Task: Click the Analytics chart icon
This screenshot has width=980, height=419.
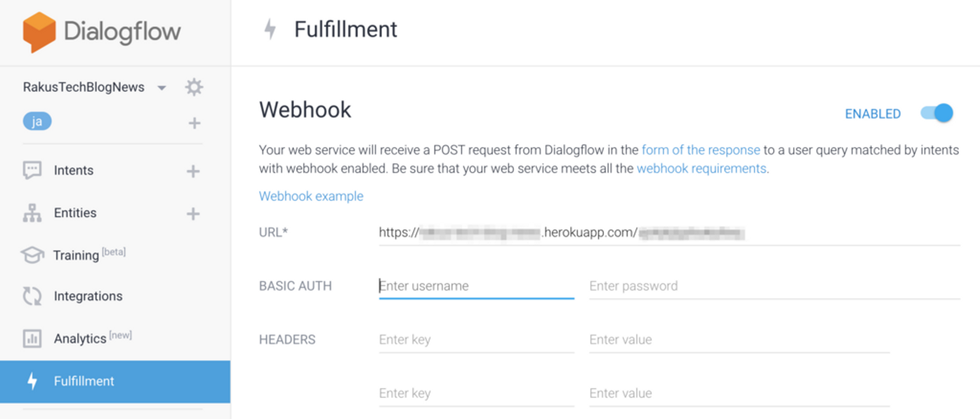Action: (32, 338)
